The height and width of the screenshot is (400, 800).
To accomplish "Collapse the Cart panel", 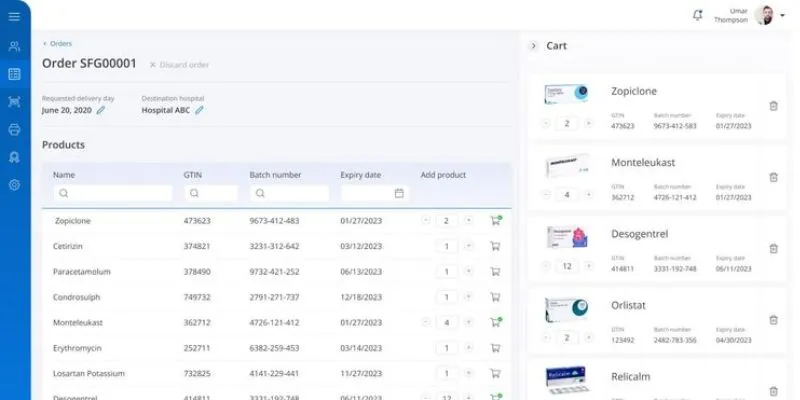I will pyautogui.click(x=534, y=46).
